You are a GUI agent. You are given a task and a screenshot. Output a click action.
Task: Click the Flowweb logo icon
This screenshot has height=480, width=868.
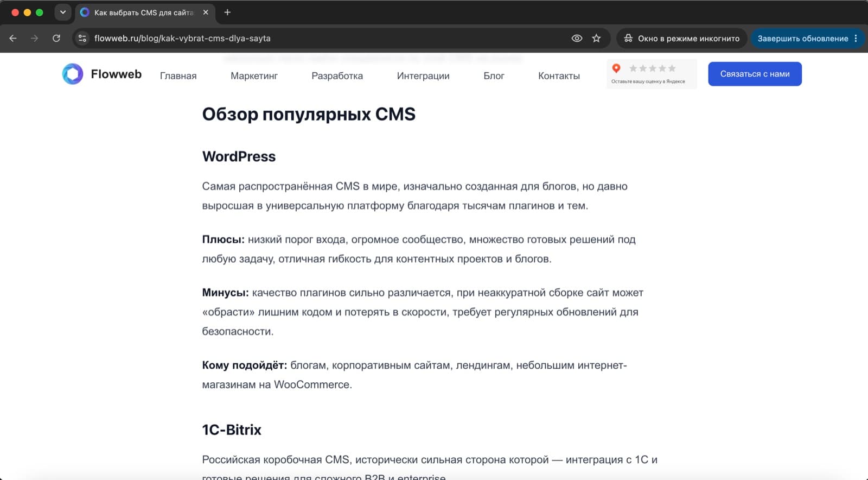click(x=73, y=74)
